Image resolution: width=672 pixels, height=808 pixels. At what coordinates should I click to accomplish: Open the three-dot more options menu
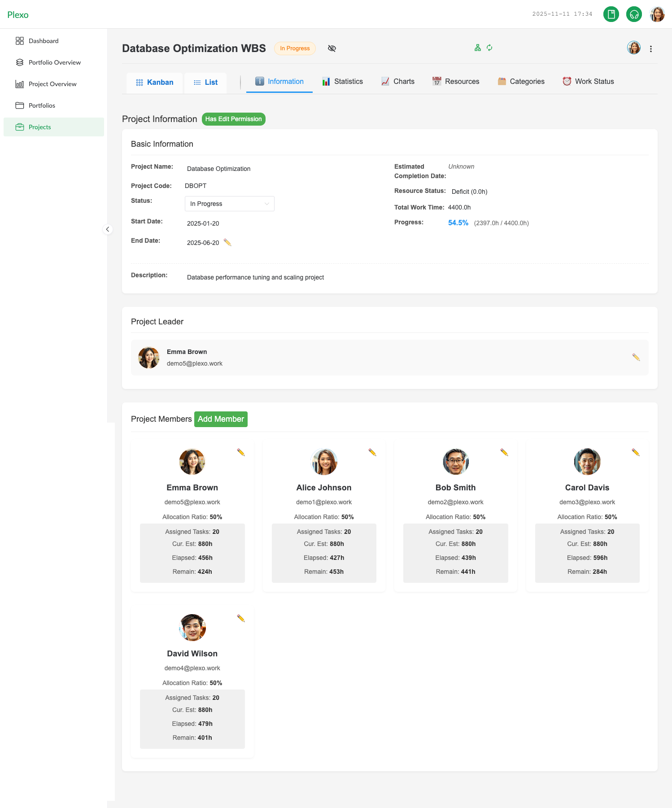[x=651, y=49]
